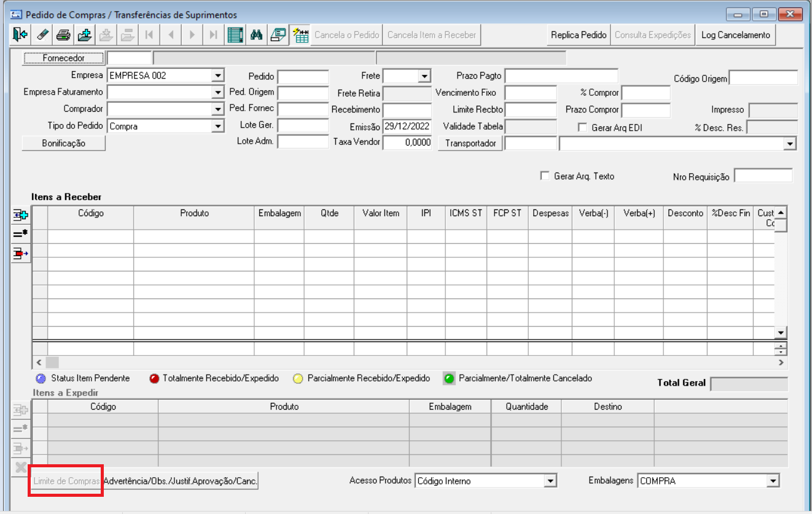
Task: Click the Fornecedor button
Action: pos(64,58)
